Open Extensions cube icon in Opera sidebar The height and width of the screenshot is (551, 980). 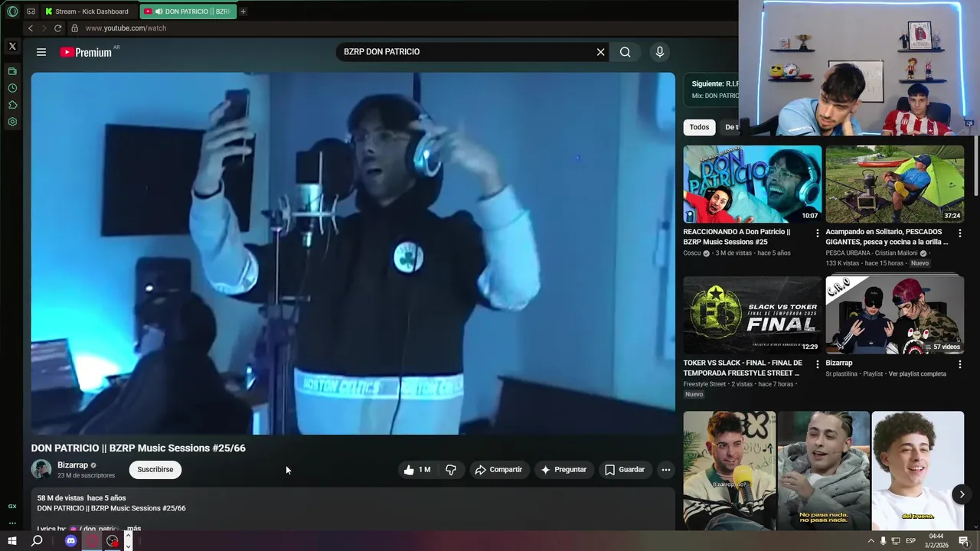point(12,105)
